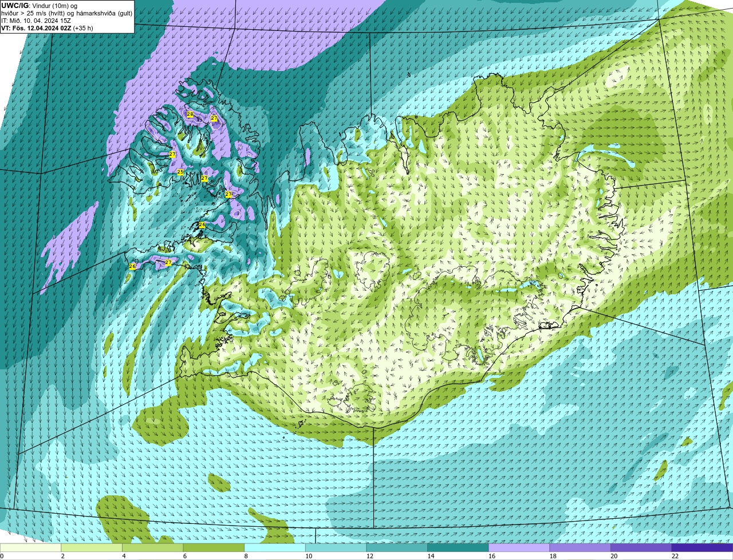The image size is (733, 560).
Task: Pick the 8–10 m/s pale cyan legend swatch
Action: 275,547
